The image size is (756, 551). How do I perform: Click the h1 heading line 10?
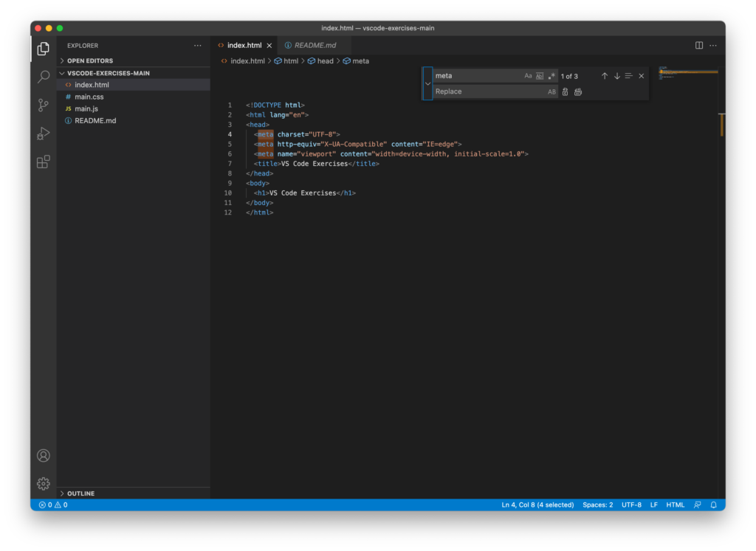[305, 193]
